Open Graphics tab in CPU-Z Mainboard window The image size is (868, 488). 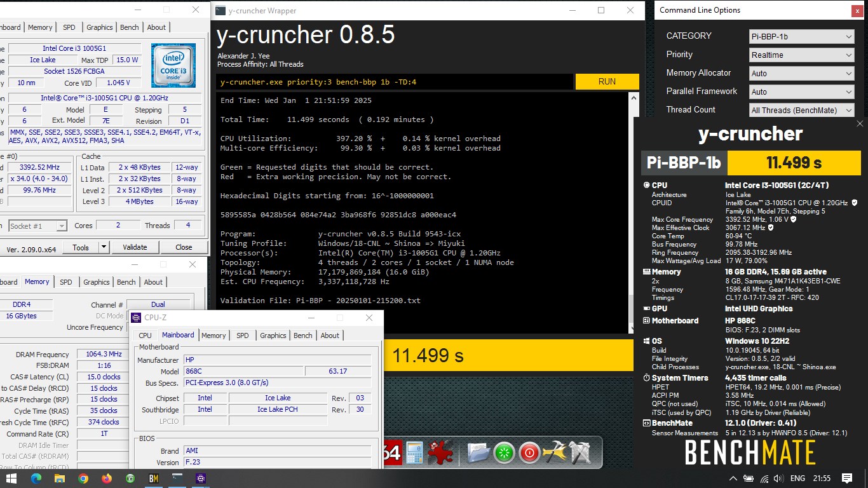point(273,335)
